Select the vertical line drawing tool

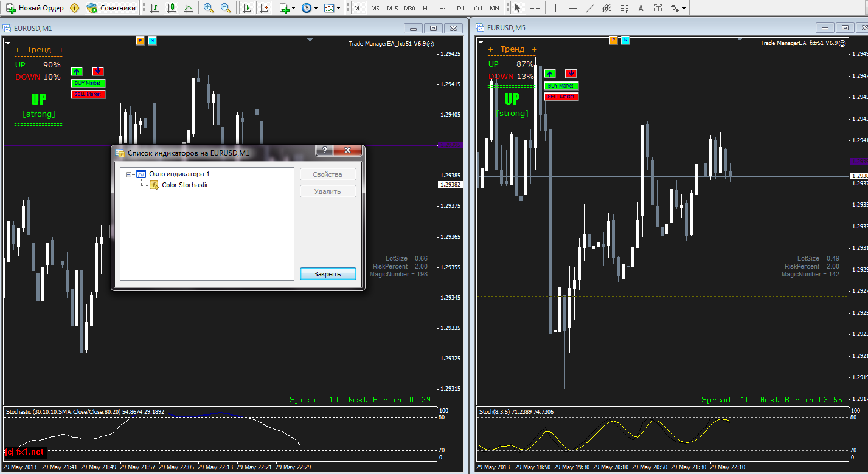555,8
